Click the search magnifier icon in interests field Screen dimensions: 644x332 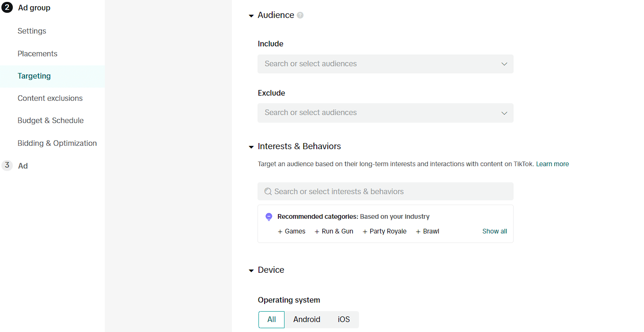pos(268,191)
